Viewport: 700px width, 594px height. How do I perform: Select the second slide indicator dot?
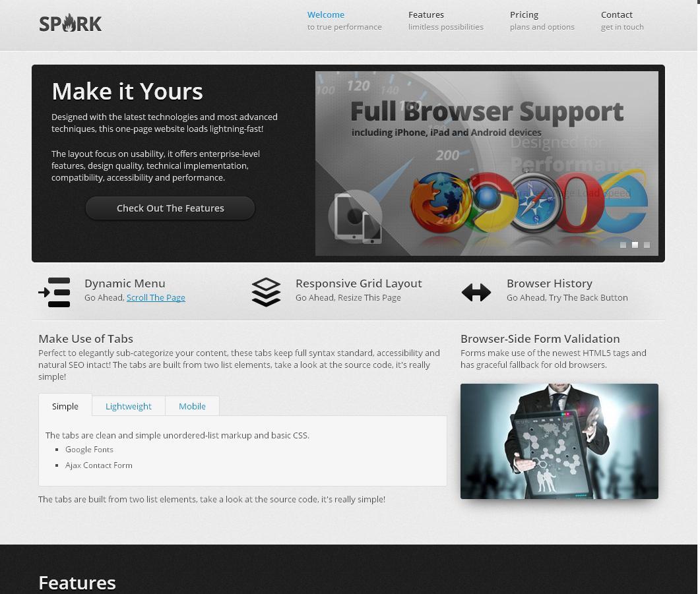click(635, 245)
